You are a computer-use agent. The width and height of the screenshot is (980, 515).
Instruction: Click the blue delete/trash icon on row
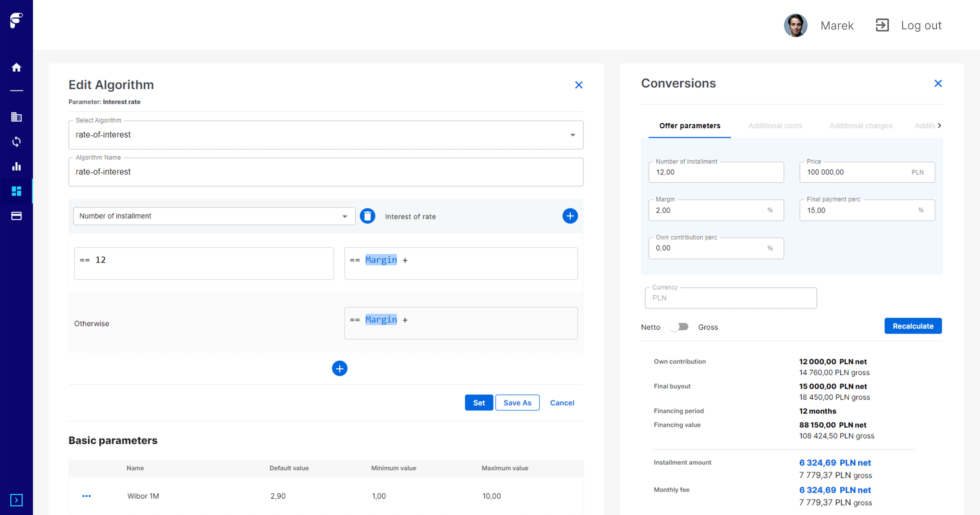367,216
